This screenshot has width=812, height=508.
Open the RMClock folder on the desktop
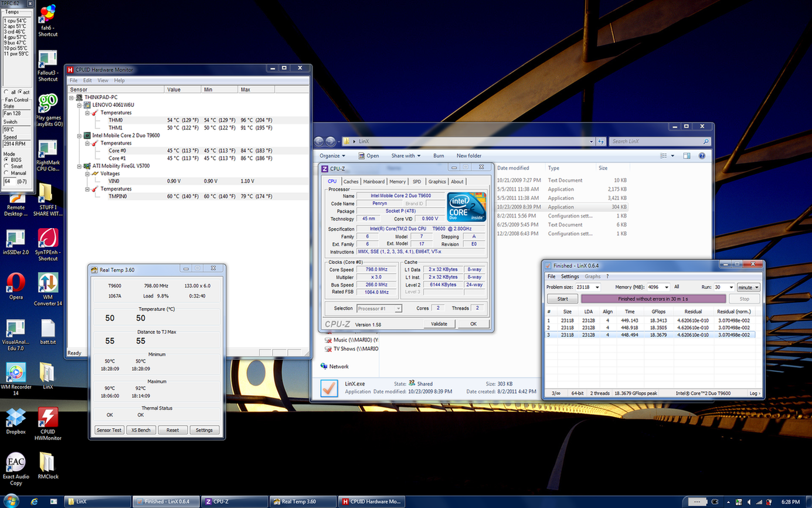tap(48, 465)
